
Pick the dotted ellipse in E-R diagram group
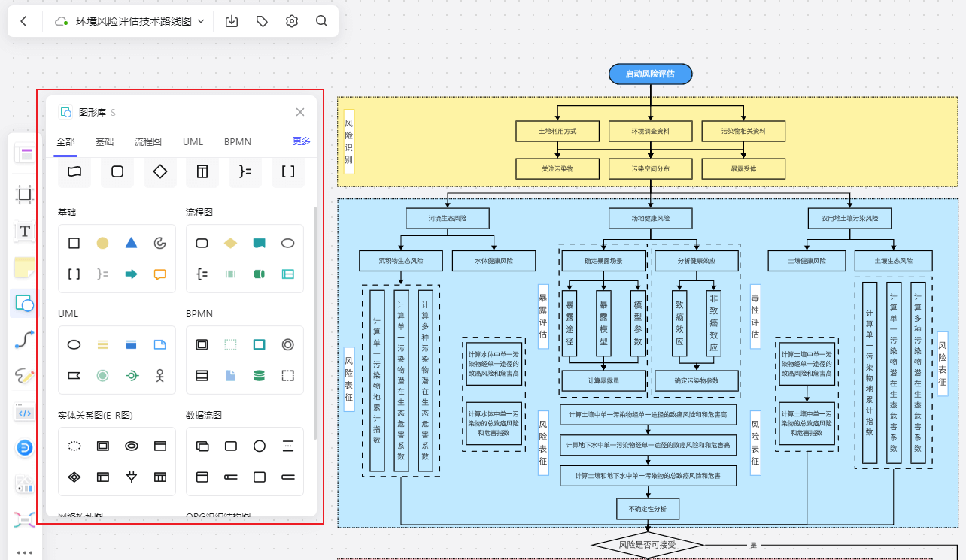click(x=74, y=446)
